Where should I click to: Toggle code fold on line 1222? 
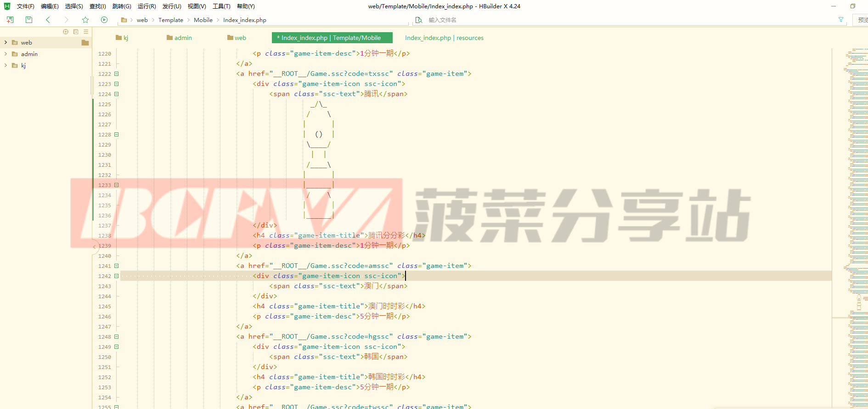(x=117, y=74)
